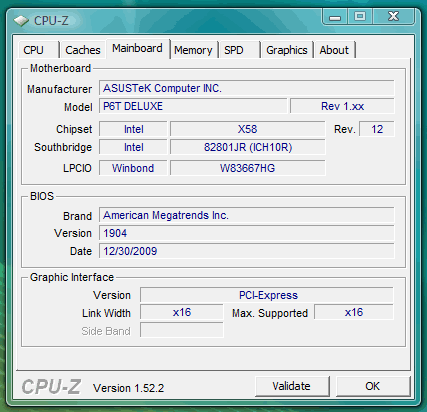Click the chipset Rev. label
This screenshot has height=412, width=427.
(345, 129)
